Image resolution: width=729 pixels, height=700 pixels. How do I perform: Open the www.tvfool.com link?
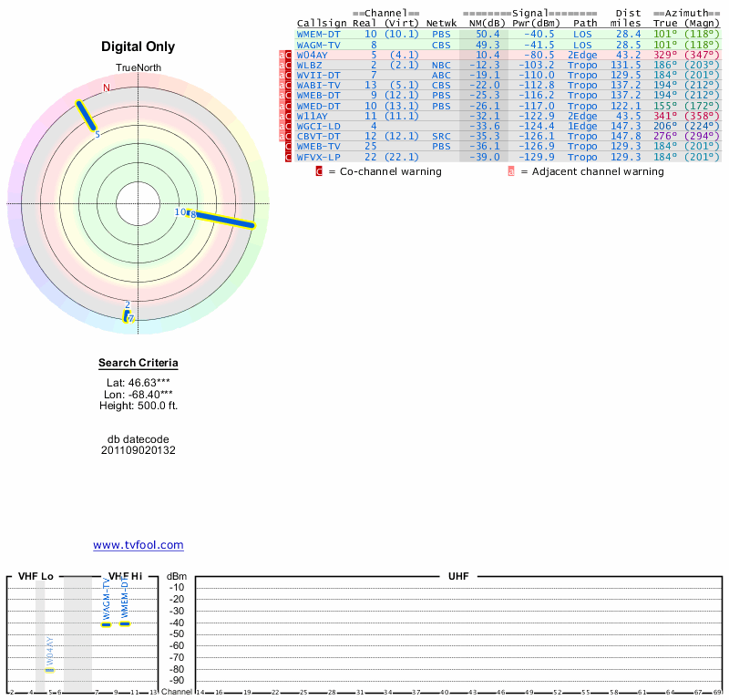click(139, 545)
